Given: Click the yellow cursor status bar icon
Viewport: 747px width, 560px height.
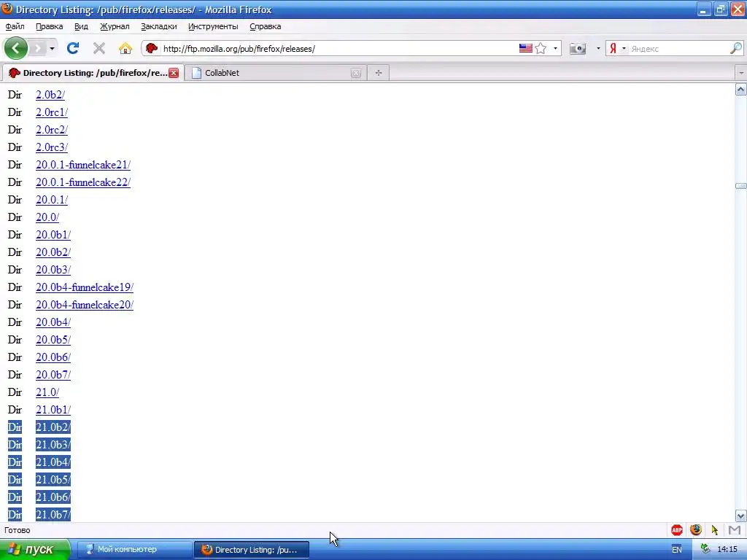Looking at the screenshot, I should pyautogui.click(x=715, y=530).
